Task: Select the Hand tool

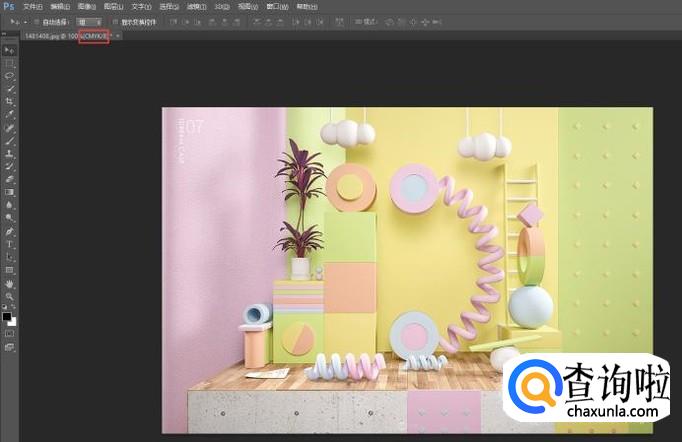Action: (x=9, y=283)
